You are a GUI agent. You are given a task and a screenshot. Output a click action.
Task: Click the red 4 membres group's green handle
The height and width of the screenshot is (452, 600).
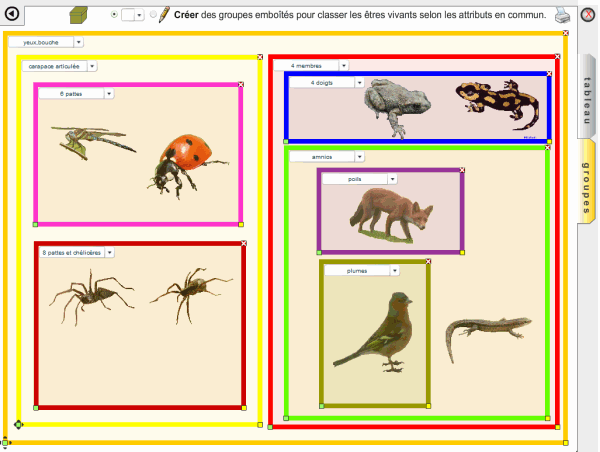pyautogui.click(x=270, y=427)
